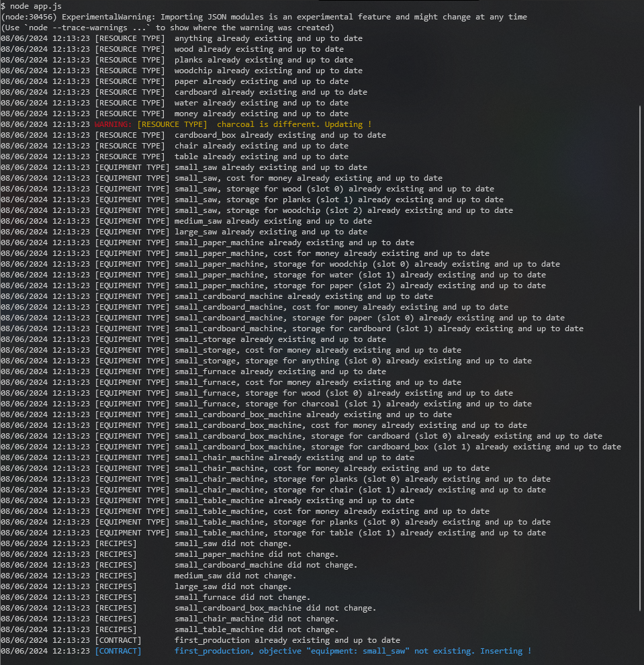The image size is (644, 665).
Task: Click the 'cardboard already existing' resource line
Action: (184, 92)
